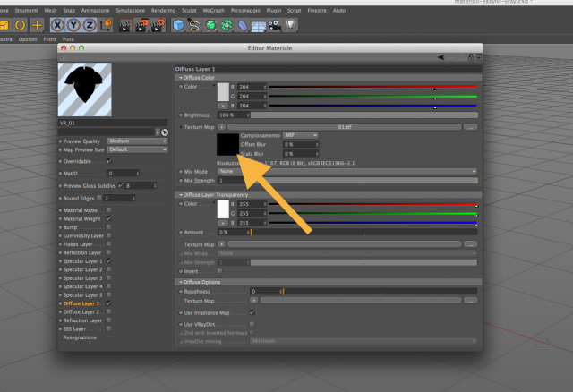Viewport: 573px width, 392px height.
Task: Enable the Bump layer checkbox
Action: (108, 226)
